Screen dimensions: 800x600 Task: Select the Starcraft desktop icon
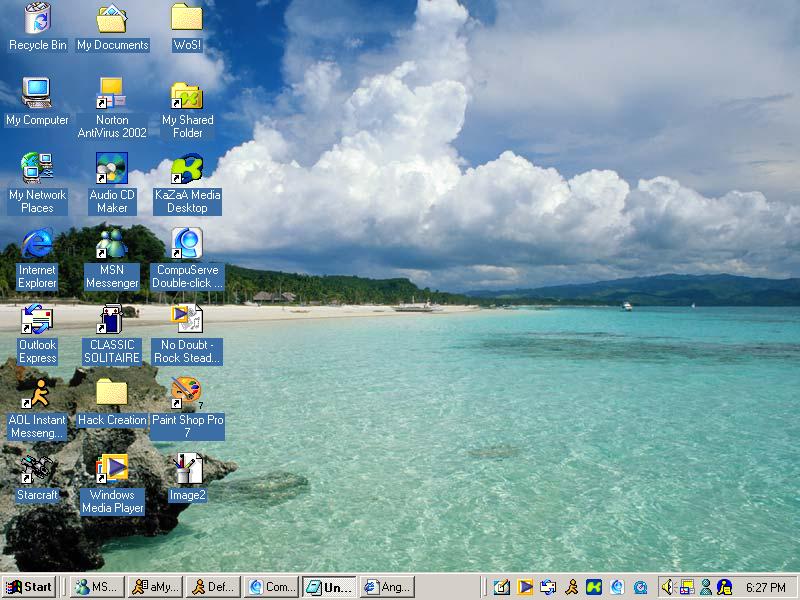tap(37, 469)
